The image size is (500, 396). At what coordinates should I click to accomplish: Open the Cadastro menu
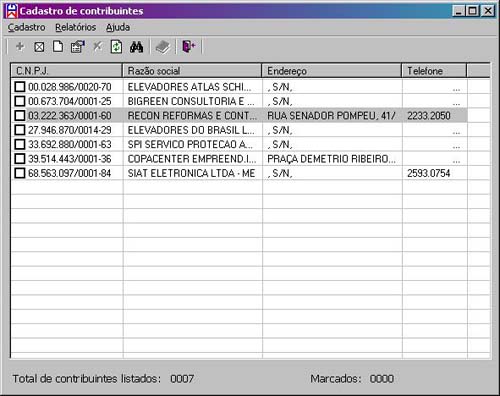tap(26, 27)
